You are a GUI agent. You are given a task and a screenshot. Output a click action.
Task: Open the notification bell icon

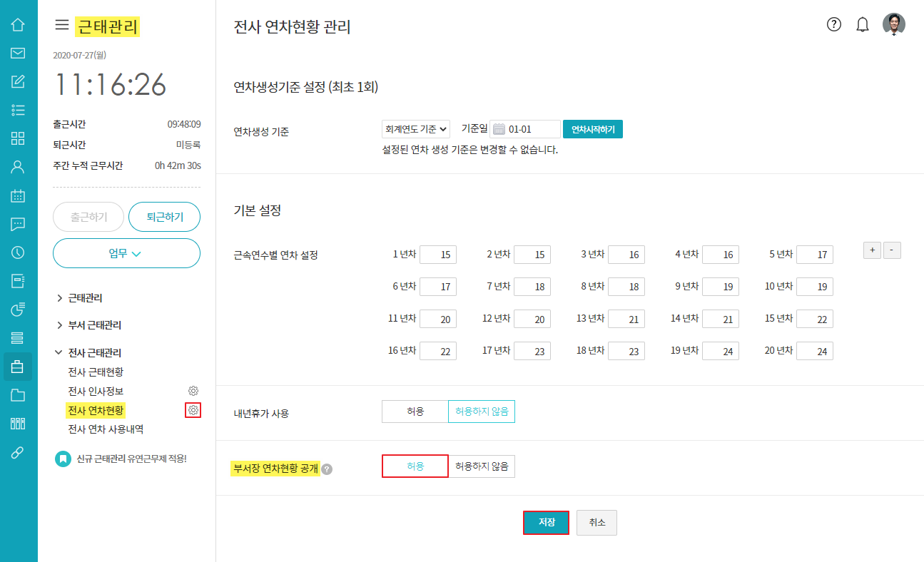pyautogui.click(x=863, y=25)
